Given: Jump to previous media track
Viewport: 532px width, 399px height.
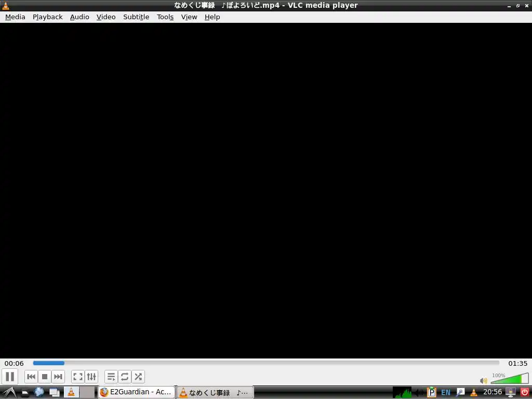Looking at the screenshot, I should click(x=31, y=377).
